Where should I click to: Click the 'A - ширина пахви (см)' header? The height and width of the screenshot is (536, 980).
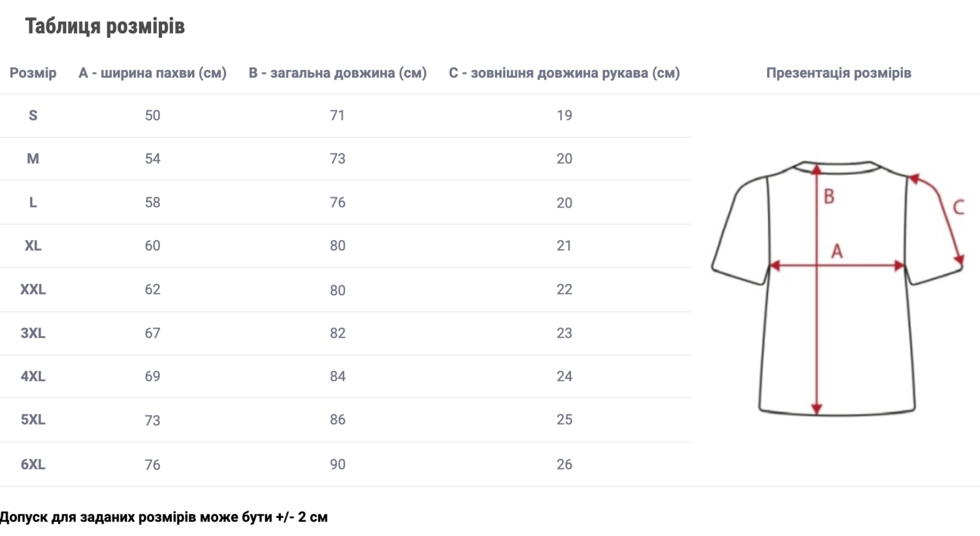(x=152, y=73)
